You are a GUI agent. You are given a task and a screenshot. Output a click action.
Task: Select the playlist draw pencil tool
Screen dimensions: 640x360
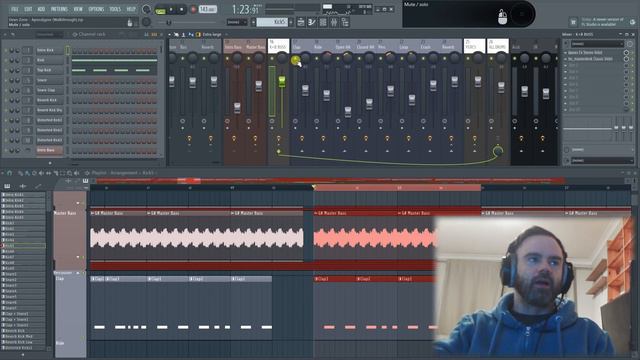[20, 173]
